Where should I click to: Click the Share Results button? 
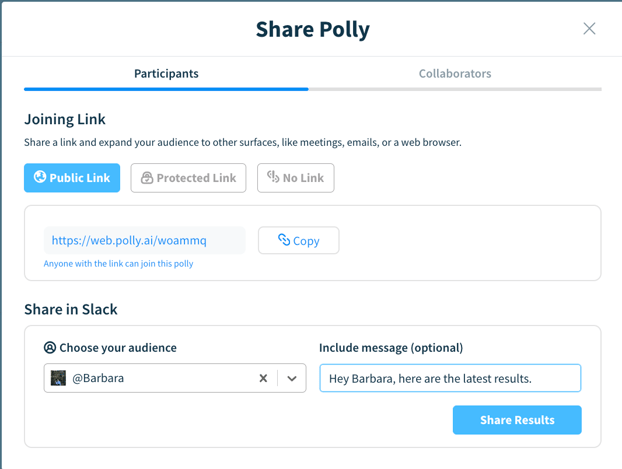[517, 420]
